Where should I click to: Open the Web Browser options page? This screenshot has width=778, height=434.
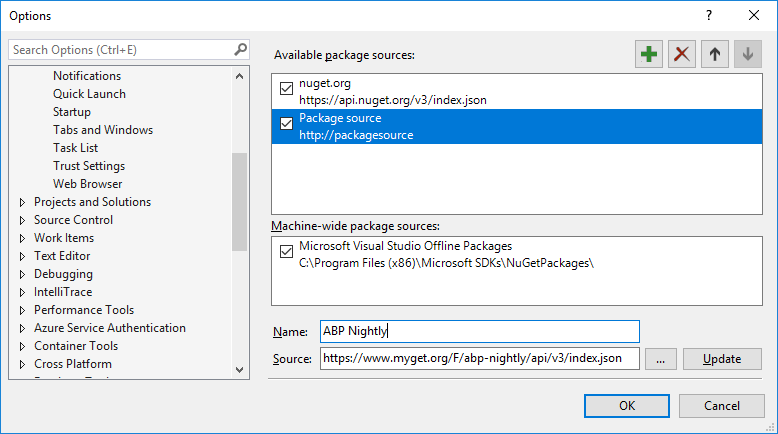click(x=87, y=184)
